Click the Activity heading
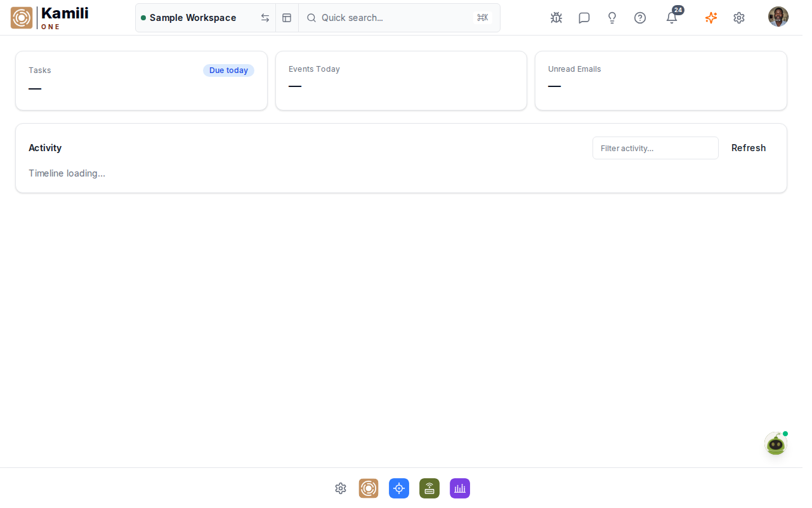Image resolution: width=812 pixels, height=508 pixels. coord(45,148)
